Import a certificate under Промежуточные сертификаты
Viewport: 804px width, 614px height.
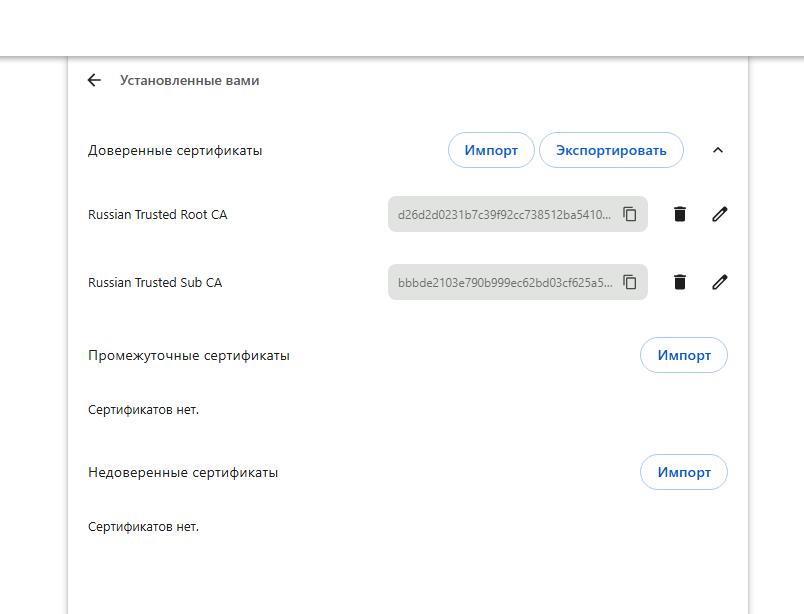[684, 355]
